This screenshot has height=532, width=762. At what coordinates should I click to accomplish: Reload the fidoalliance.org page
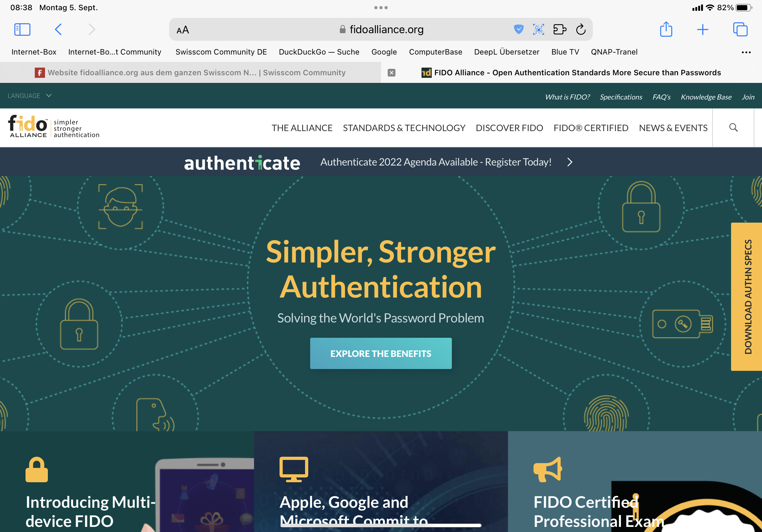click(x=581, y=30)
